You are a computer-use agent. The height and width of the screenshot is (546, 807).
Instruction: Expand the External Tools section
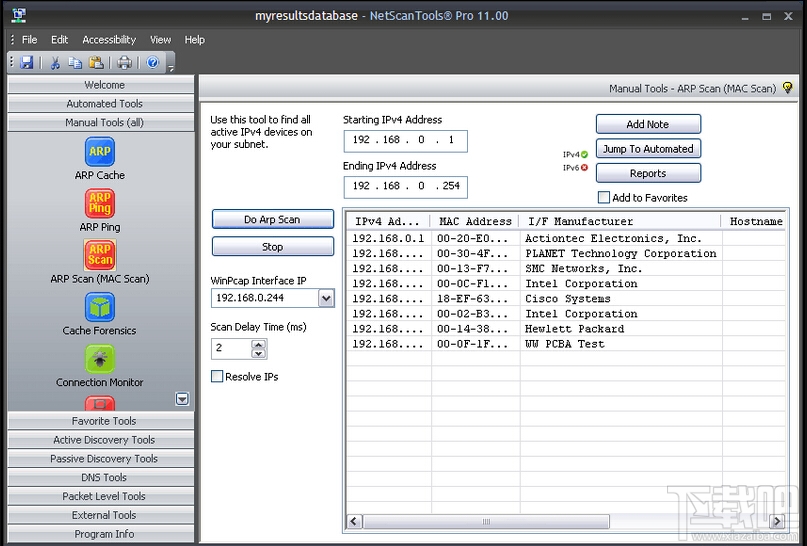101,515
